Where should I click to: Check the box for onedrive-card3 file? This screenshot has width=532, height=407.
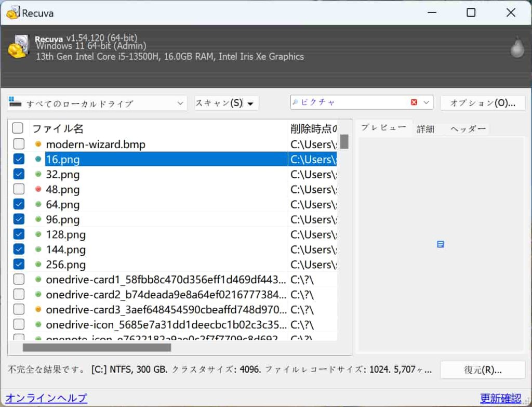click(19, 309)
